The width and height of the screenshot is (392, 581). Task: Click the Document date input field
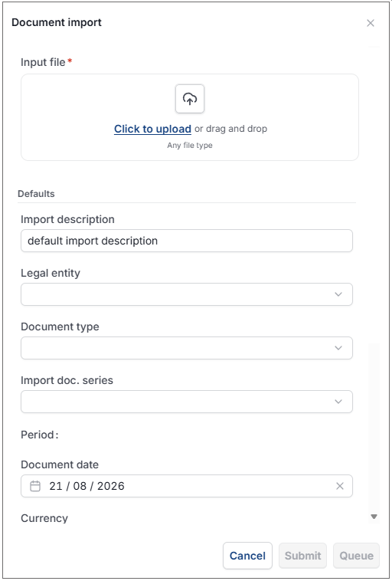point(187,486)
